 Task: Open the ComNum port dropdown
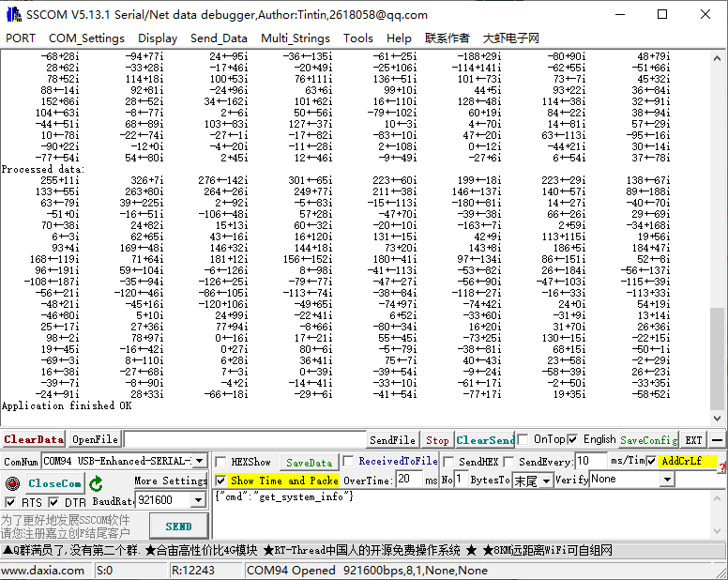click(x=199, y=461)
